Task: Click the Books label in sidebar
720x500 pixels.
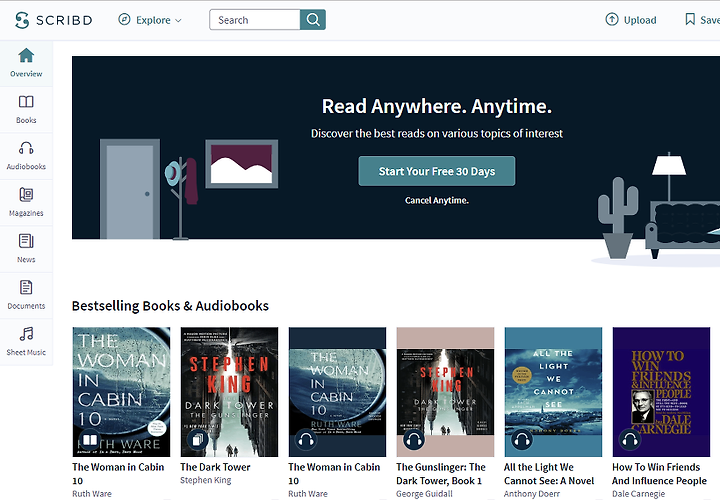Action: 26,120
